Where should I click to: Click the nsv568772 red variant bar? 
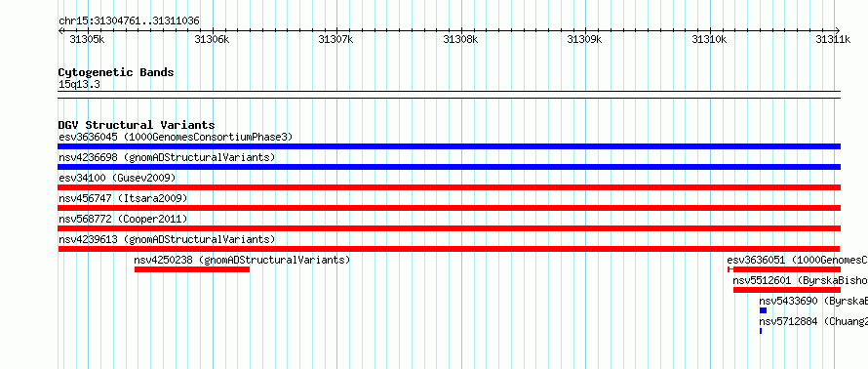point(449,228)
